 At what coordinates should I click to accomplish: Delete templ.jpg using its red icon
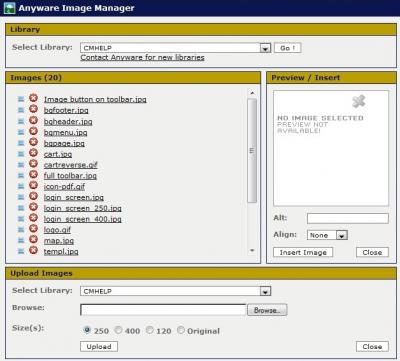(33, 250)
